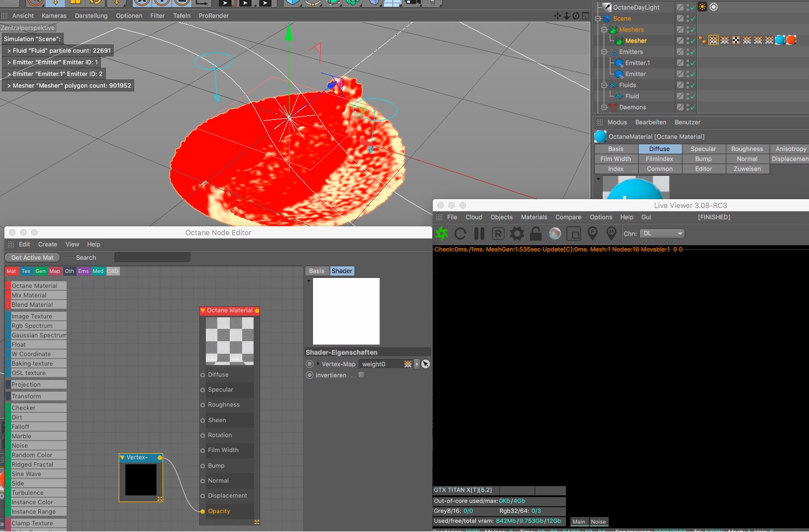Select the Shader tab in node editor
Image resolution: width=809 pixels, height=532 pixels.
tap(342, 271)
